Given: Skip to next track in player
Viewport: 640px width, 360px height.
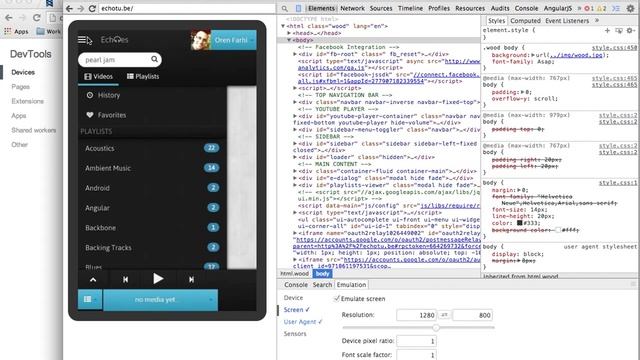Looking at the screenshot, I should (x=191, y=280).
